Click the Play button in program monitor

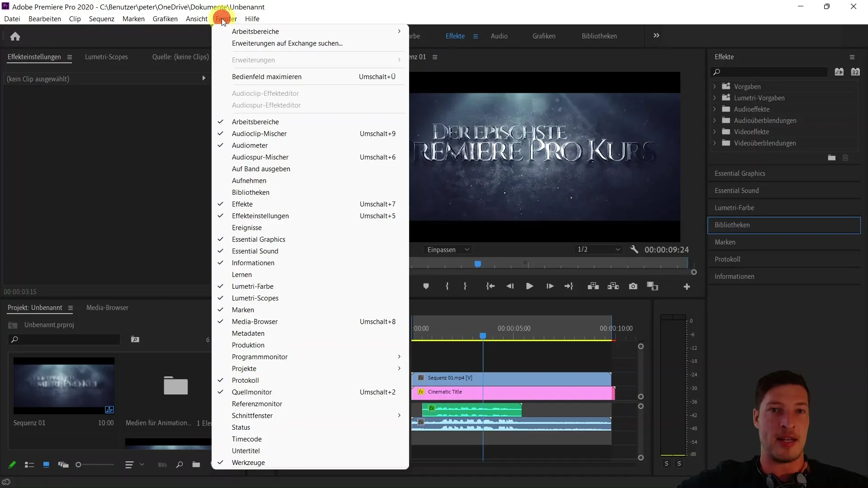point(529,286)
